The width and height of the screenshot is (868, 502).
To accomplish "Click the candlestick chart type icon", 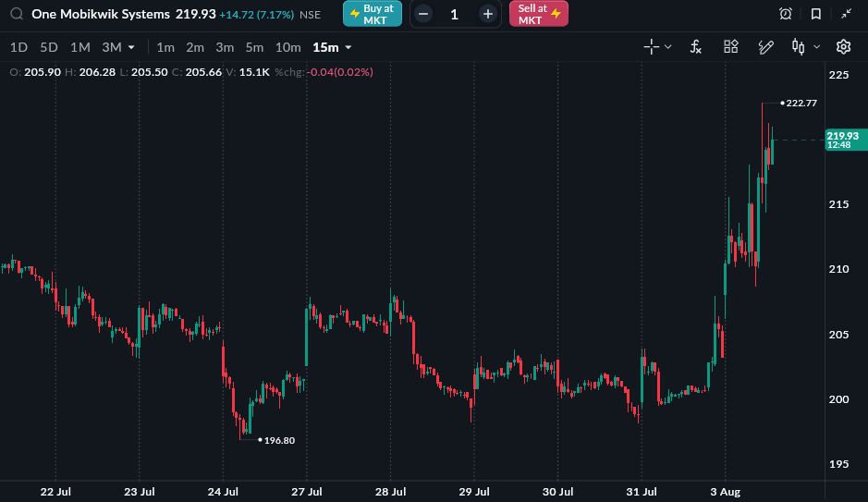I will [799, 47].
